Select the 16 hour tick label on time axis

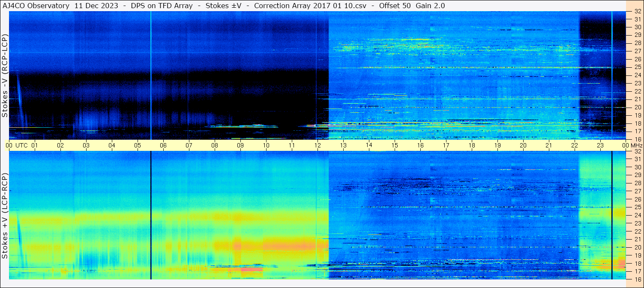pyautogui.click(x=420, y=145)
